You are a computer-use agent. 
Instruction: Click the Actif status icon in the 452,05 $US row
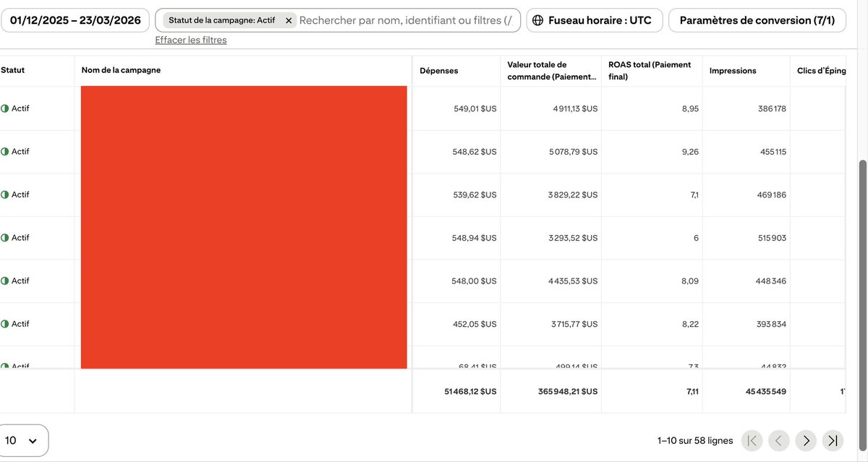click(5, 324)
